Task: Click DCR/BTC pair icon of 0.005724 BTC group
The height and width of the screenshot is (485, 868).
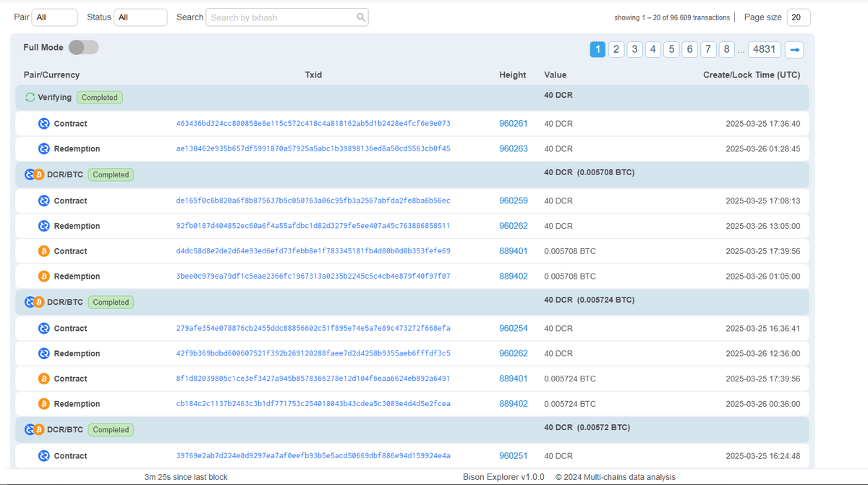Action: [35, 302]
